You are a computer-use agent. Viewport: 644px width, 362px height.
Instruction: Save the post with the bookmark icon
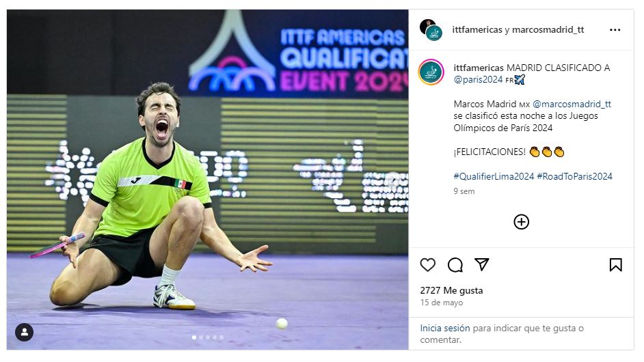[615, 265]
